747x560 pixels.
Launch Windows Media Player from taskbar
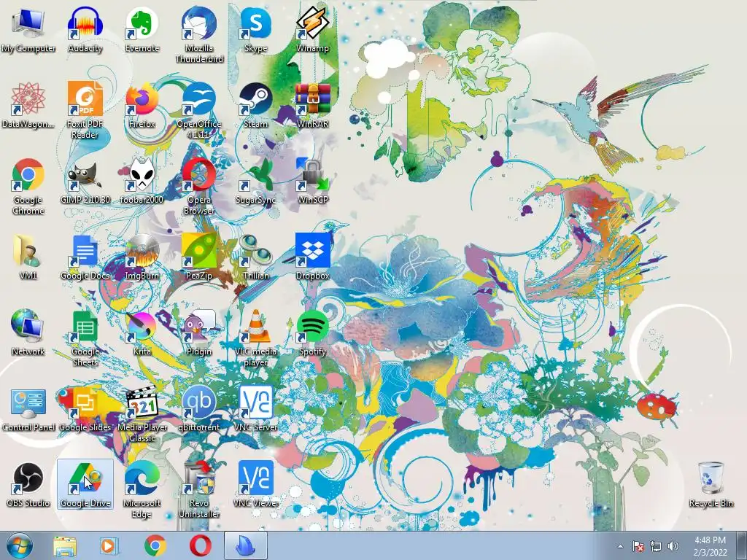pyautogui.click(x=108, y=546)
